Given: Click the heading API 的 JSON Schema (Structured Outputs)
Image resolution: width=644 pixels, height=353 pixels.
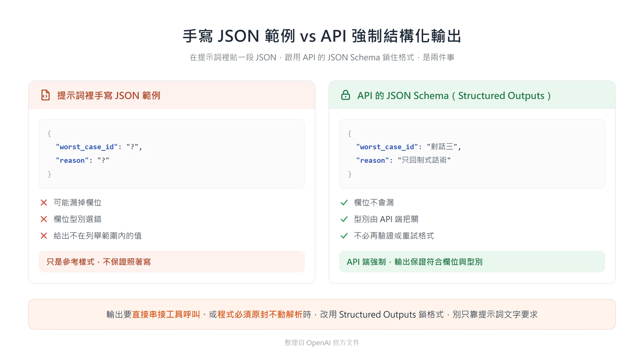Looking at the screenshot, I should 454,95.
